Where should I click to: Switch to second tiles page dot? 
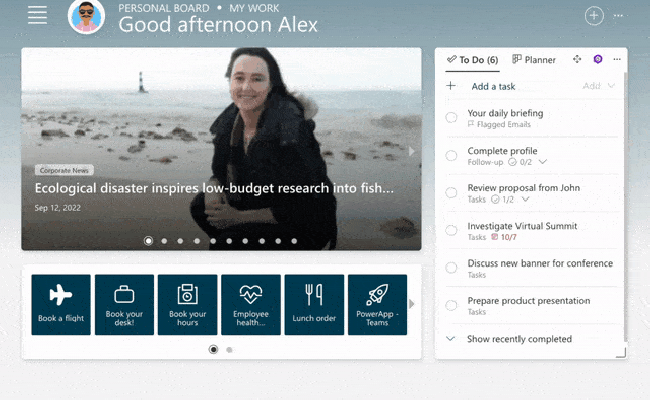pyautogui.click(x=229, y=350)
